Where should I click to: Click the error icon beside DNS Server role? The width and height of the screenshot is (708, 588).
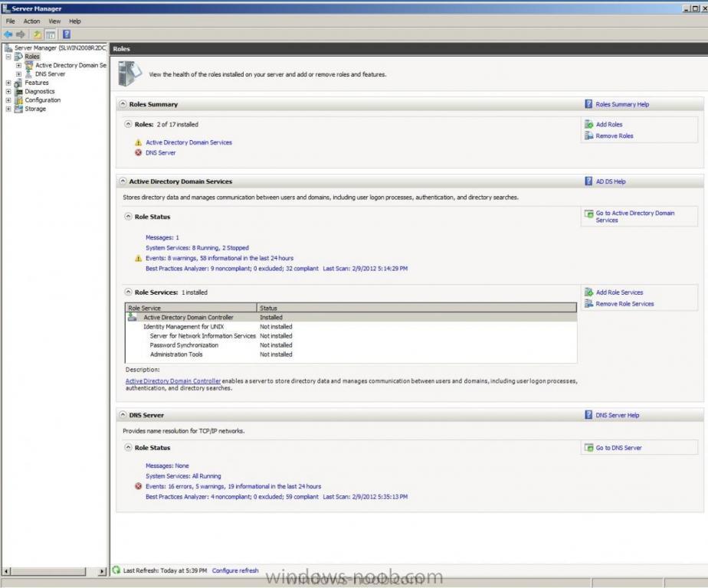(x=138, y=152)
